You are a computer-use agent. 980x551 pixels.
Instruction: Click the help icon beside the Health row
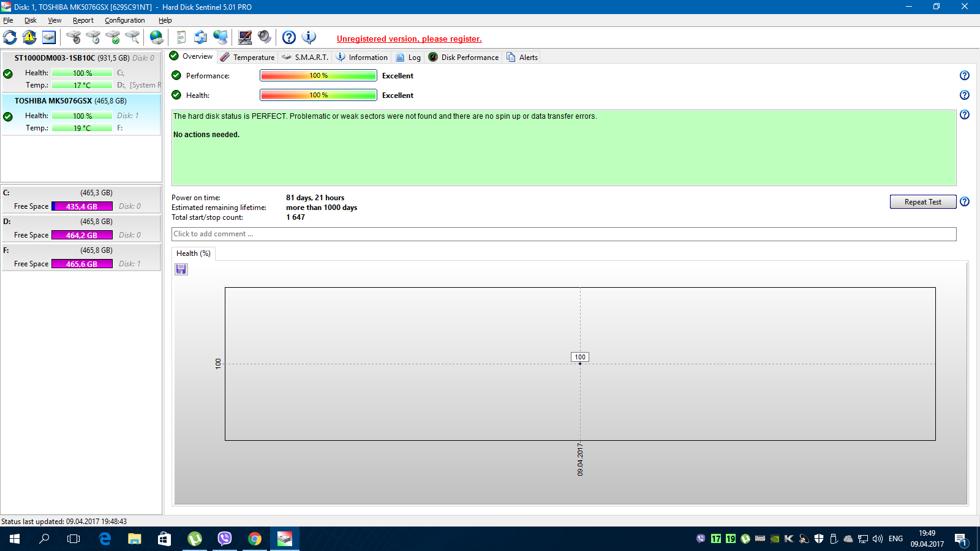click(965, 95)
